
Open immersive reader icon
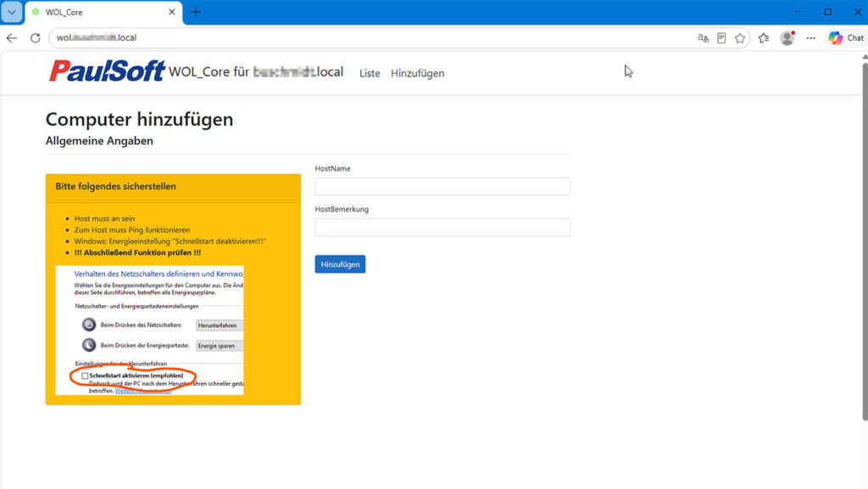coord(721,37)
